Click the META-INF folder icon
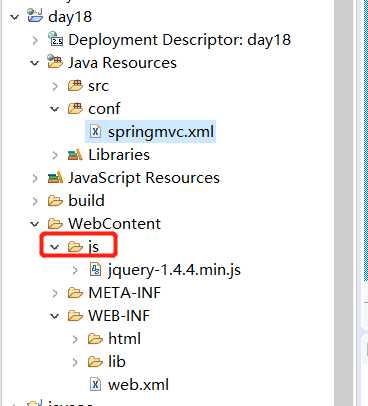Image resolution: width=368 pixels, height=406 pixels. click(x=75, y=293)
